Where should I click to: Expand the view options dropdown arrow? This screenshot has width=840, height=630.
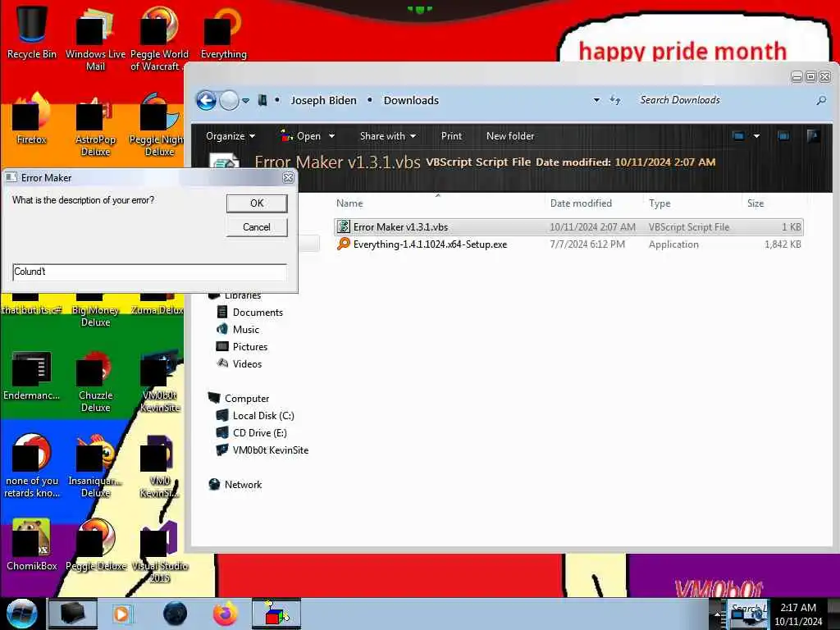coord(756,136)
